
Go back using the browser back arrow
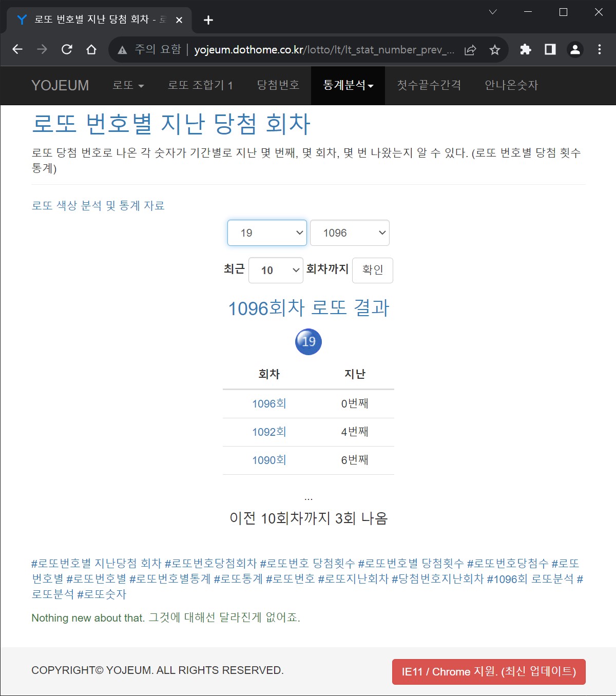tap(17, 49)
